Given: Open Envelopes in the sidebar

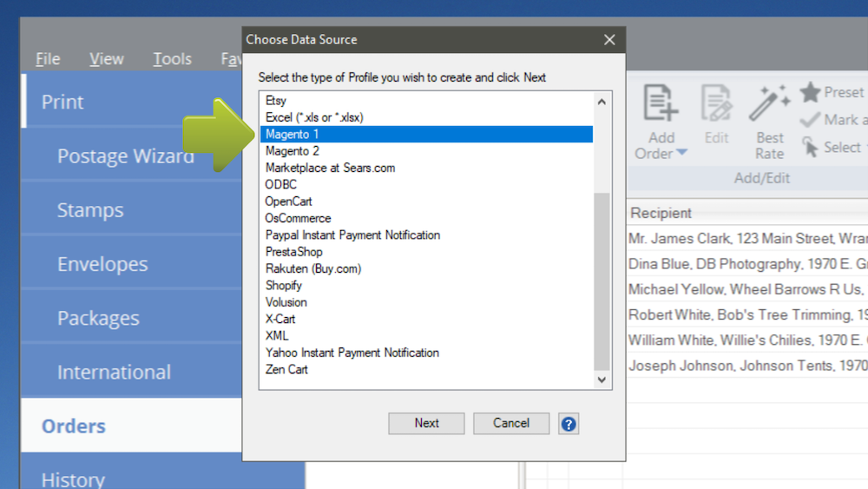Looking at the screenshot, I should point(132,263).
